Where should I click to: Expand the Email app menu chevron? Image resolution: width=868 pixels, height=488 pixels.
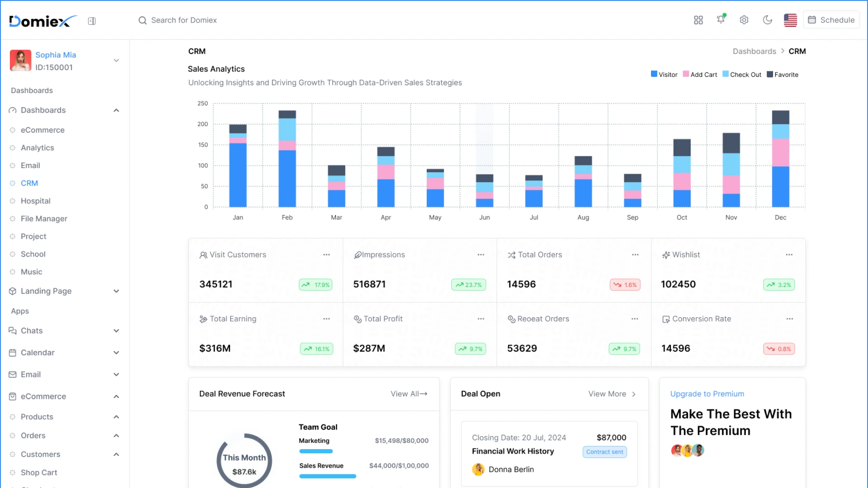116,375
